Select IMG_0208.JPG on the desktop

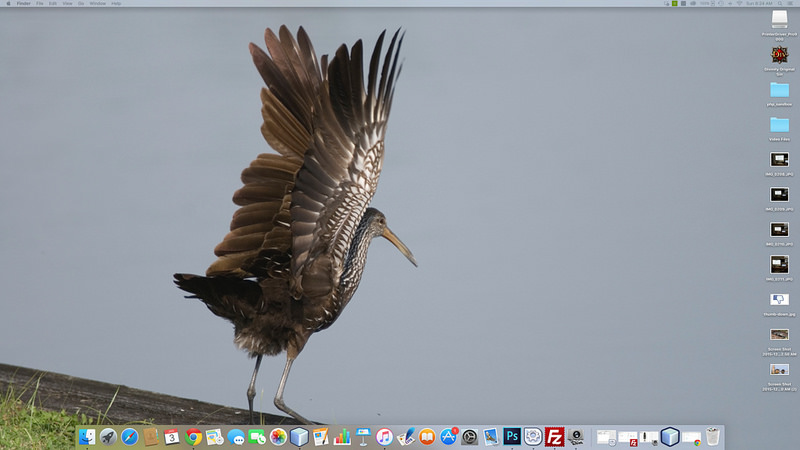(x=779, y=160)
